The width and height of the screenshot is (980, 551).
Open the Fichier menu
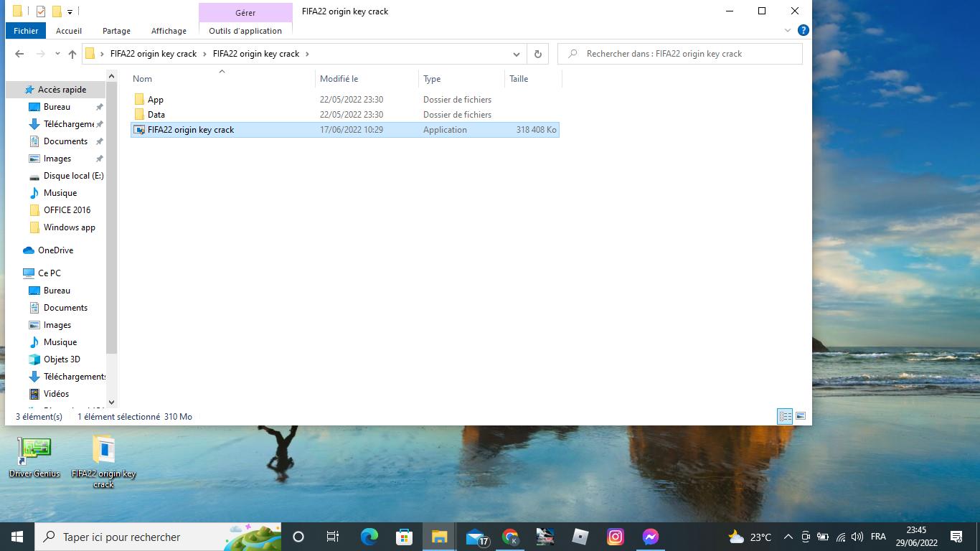tap(26, 31)
